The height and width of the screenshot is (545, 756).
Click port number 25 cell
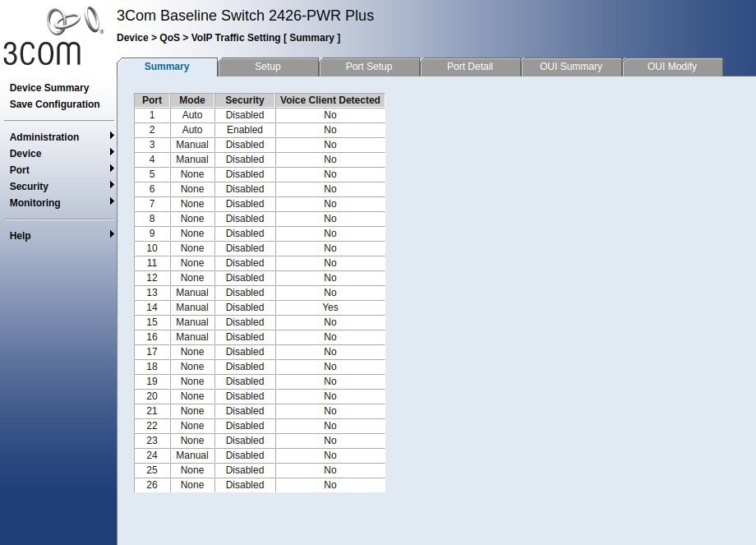tap(152, 469)
